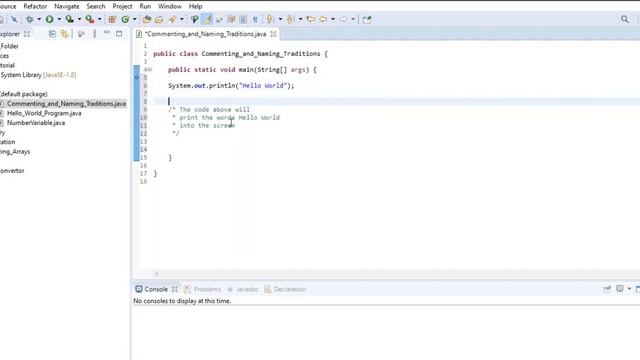This screenshot has width=640, height=360.
Task: Go to Last Edit Location
Action: pos(311,19)
